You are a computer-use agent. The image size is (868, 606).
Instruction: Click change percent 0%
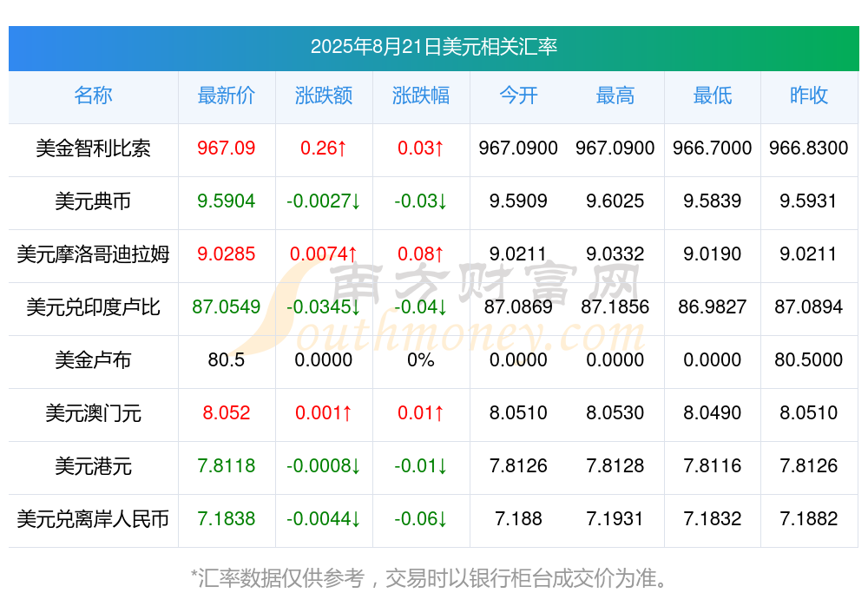pyautogui.click(x=421, y=360)
